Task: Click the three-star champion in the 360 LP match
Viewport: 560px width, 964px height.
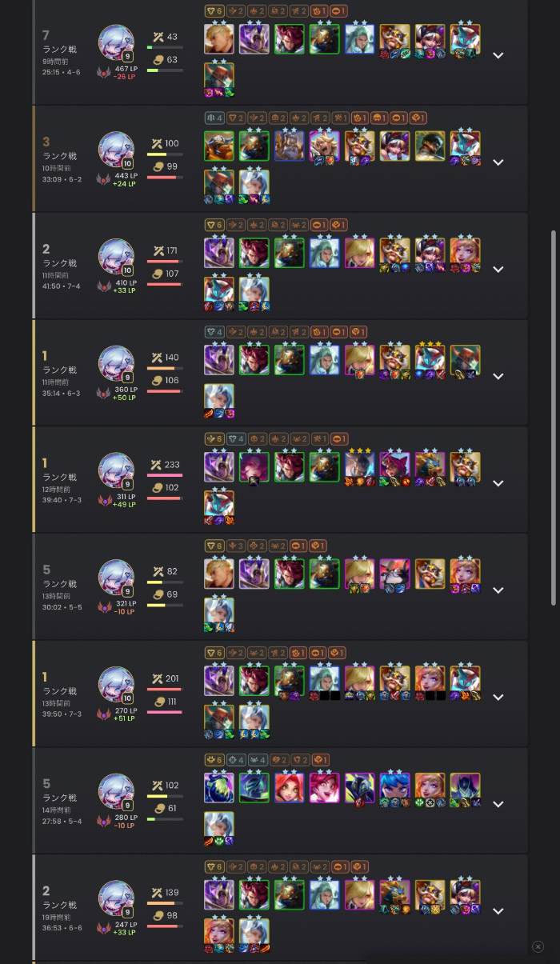Action: click(430, 360)
